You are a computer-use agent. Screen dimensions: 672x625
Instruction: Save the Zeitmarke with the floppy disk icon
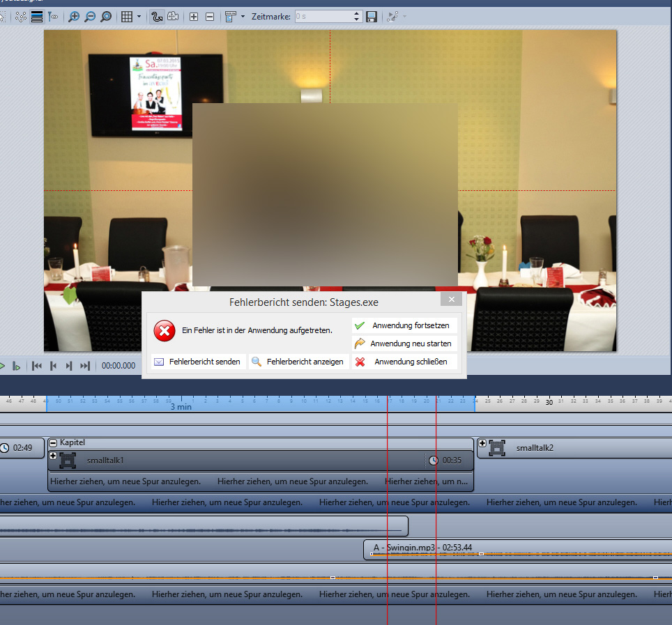[372, 16]
